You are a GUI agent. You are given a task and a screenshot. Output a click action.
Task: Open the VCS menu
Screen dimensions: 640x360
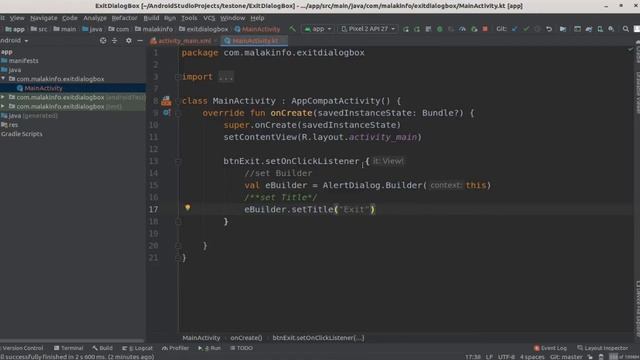coord(209,18)
